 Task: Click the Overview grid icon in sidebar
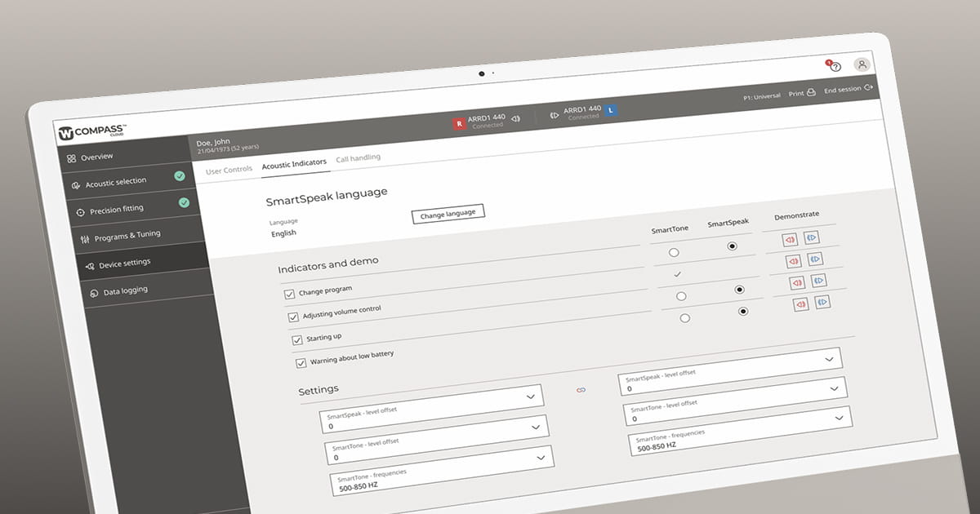pos(72,158)
